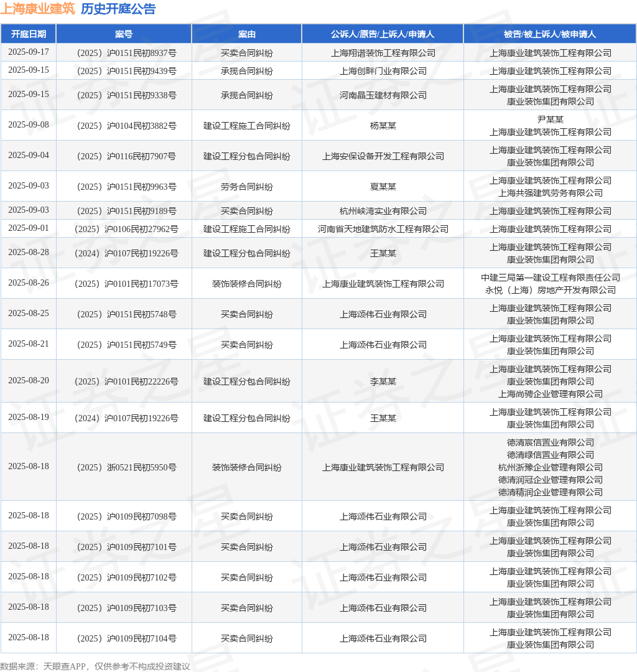Screen dimensions: 637x672
Task: Click the date 2025-08-21
Action: click(x=29, y=343)
